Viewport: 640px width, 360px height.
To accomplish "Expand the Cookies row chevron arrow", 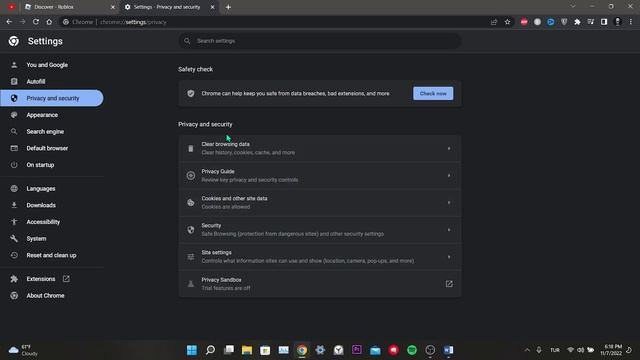I will [x=449, y=203].
